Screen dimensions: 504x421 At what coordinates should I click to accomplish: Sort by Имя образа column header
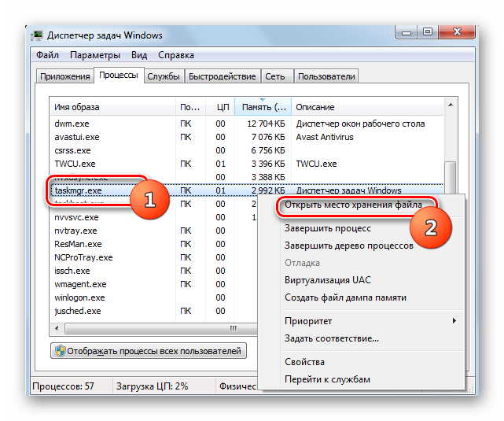pos(112,107)
